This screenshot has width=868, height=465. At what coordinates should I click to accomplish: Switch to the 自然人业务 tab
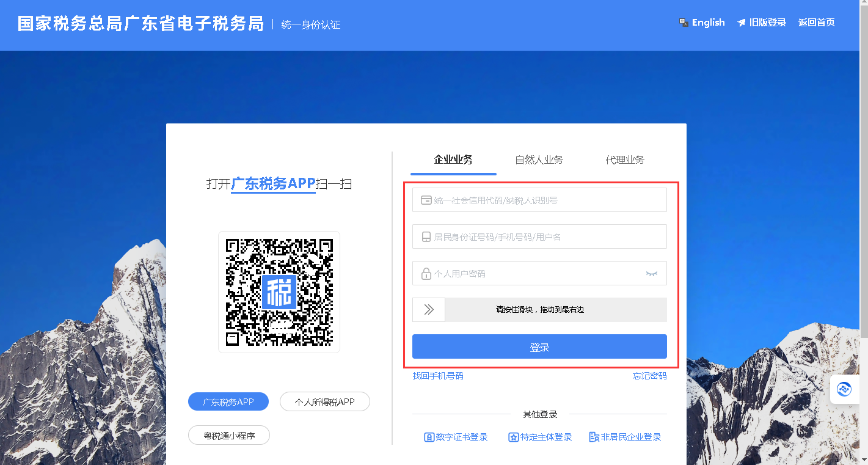539,160
